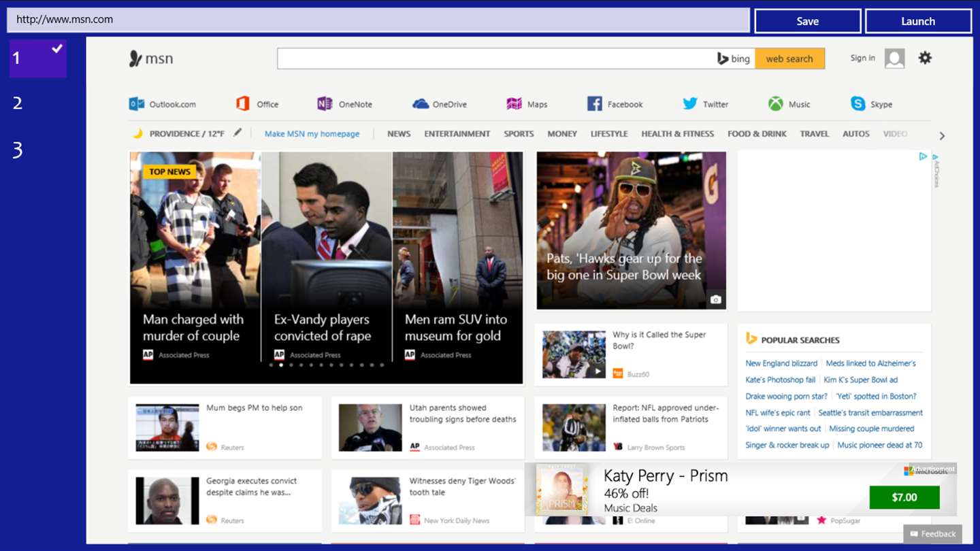Screen dimensions: 980x551
Task: Select slot 2 in the sidebar
Action: click(x=18, y=103)
